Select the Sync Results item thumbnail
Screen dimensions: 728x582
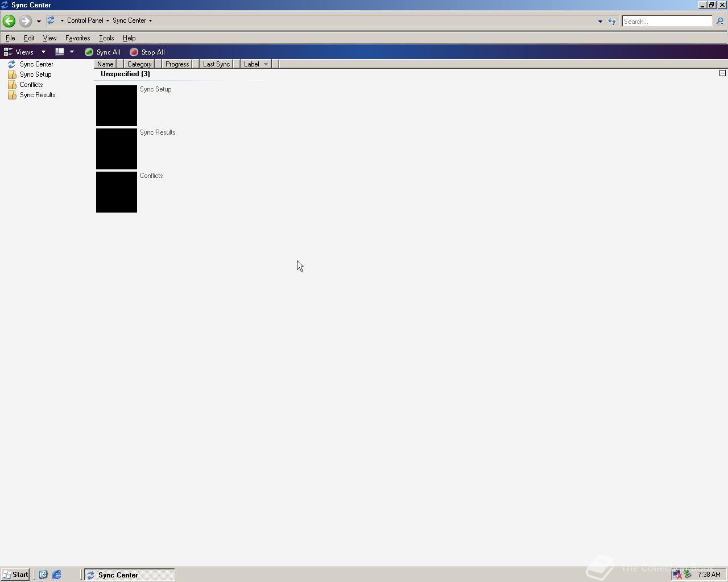click(117, 149)
